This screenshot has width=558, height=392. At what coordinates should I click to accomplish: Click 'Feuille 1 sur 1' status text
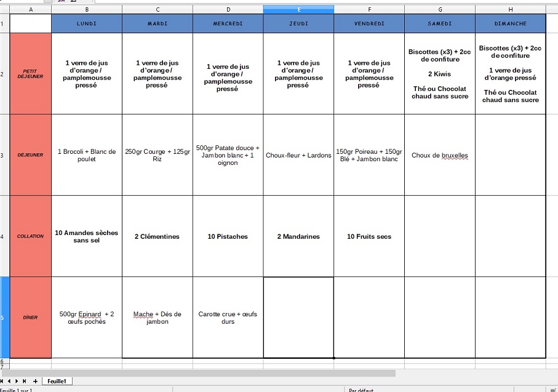(16, 390)
